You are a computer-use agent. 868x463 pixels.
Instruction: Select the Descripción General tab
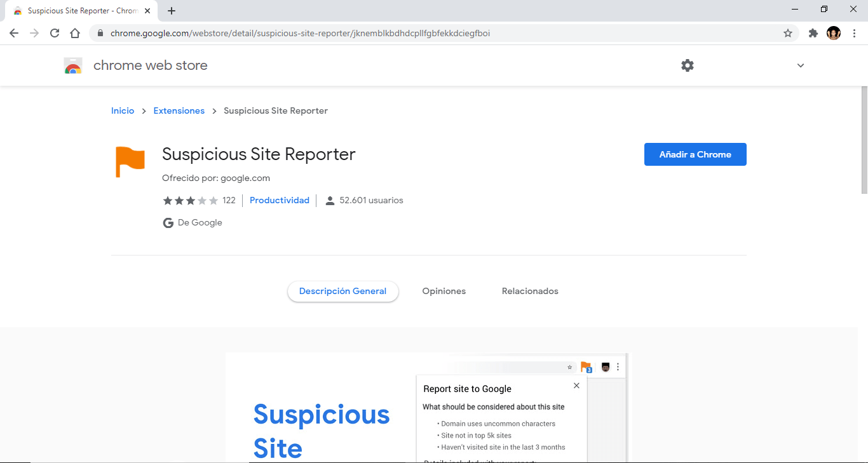343,291
